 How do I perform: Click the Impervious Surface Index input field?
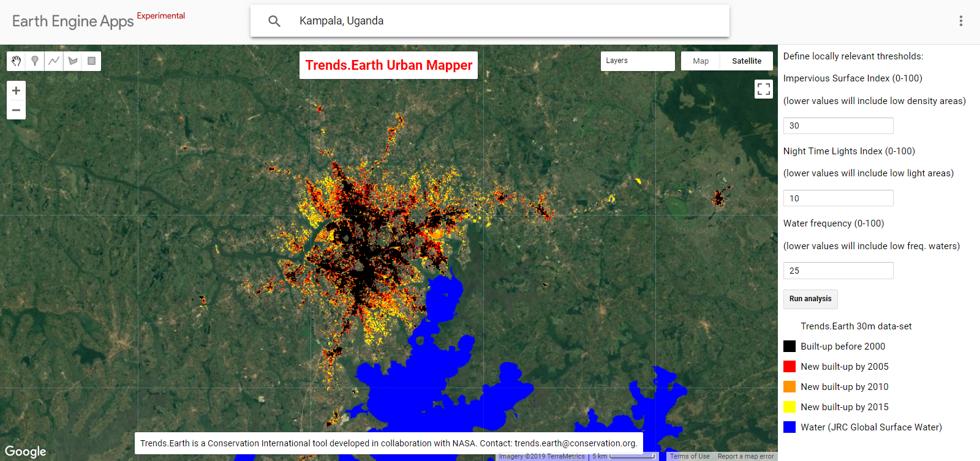[838, 126]
